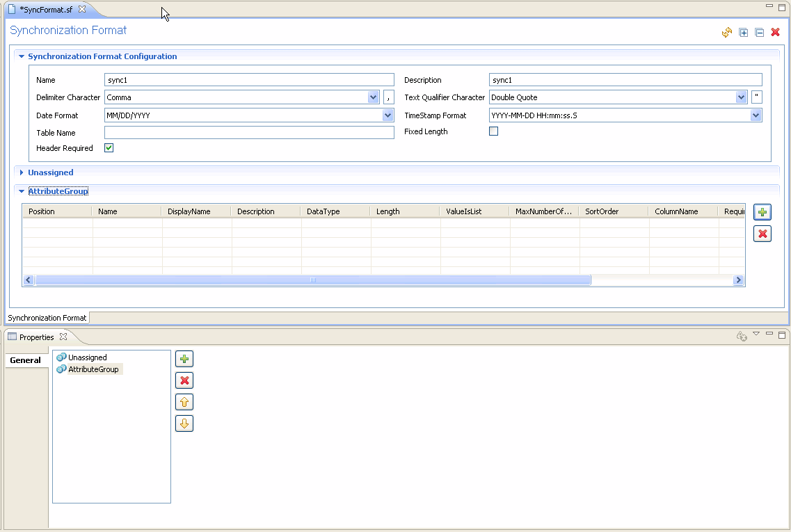Screen dimensions: 791x532
Task: Click the table scroll right arrow
Action: pos(739,280)
